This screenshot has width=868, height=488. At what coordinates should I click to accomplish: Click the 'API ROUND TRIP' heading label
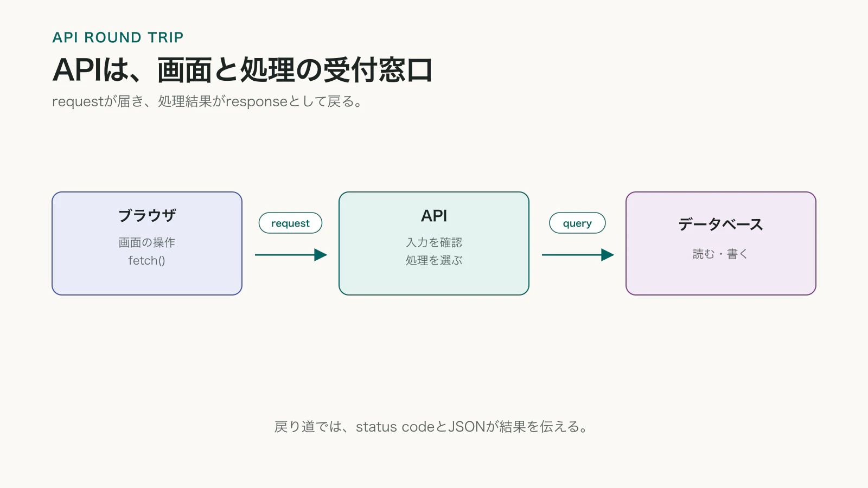point(118,37)
